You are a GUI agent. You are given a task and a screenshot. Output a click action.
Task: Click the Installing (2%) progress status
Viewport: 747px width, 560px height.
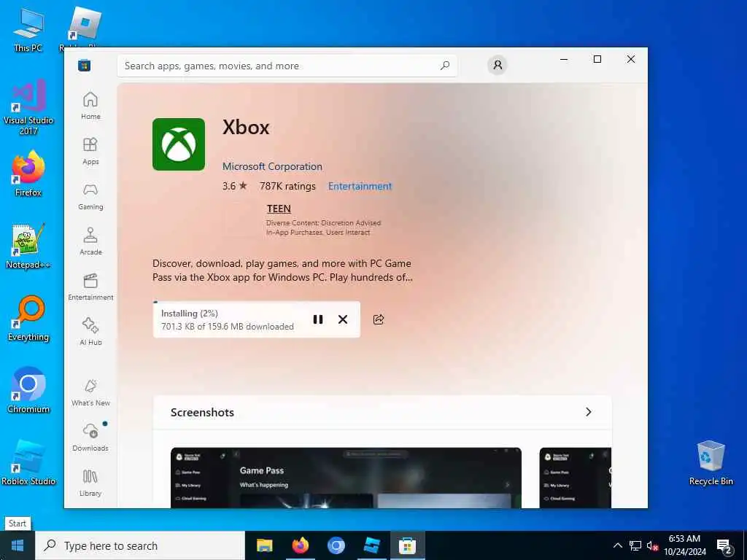tap(189, 314)
